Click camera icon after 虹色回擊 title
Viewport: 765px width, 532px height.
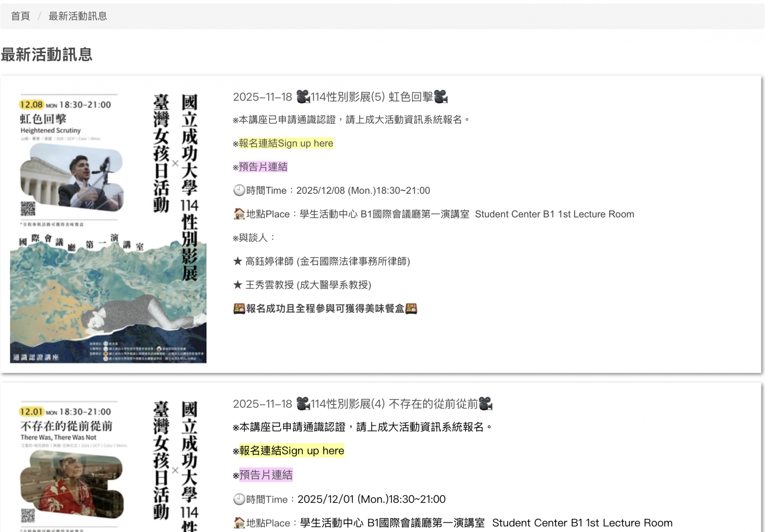[441, 97]
